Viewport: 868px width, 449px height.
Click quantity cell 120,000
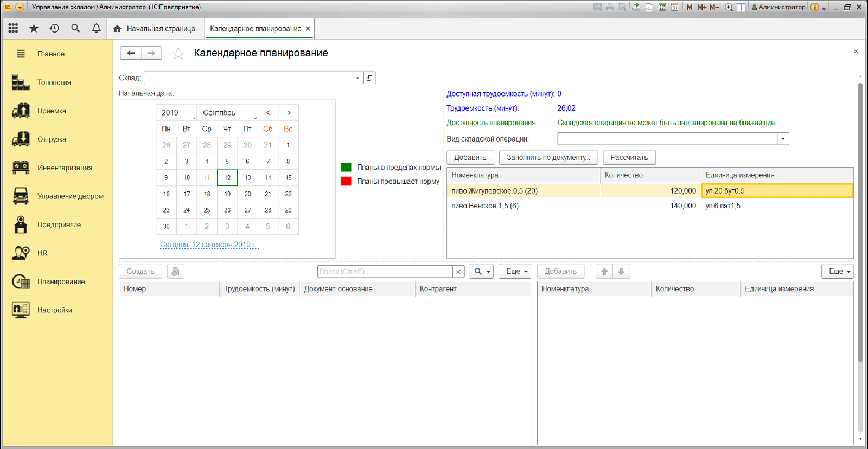650,190
